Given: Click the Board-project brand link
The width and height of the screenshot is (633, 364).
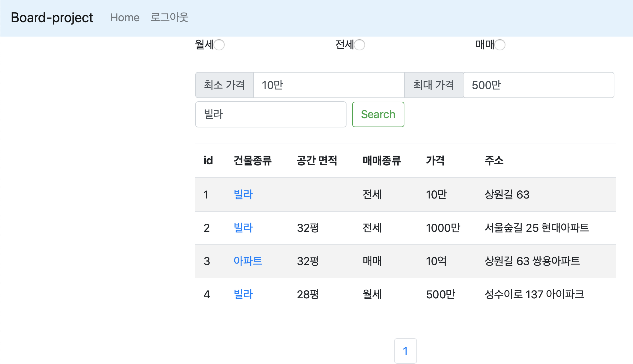Looking at the screenshot, I should (52, 18).
